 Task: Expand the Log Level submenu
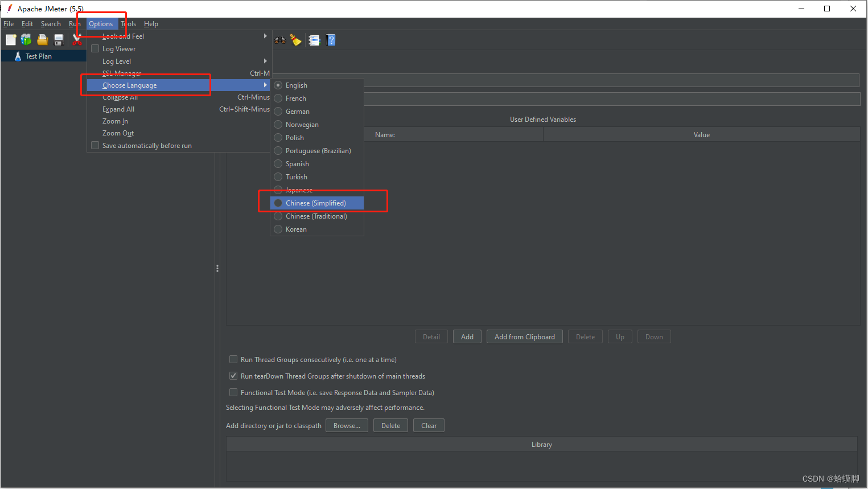(x=179, y=61)
